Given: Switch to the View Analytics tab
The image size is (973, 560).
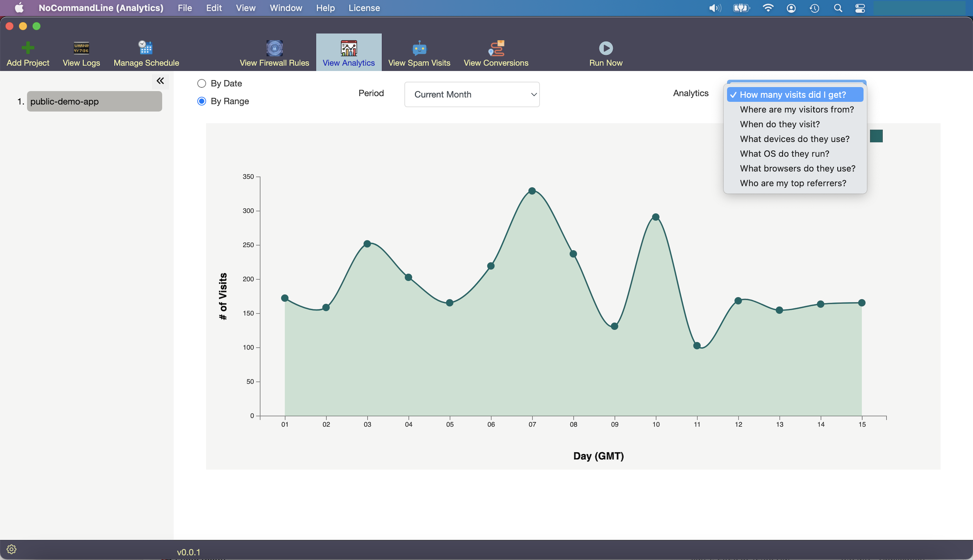Looking at the screenshot, I should coord(348,52).
